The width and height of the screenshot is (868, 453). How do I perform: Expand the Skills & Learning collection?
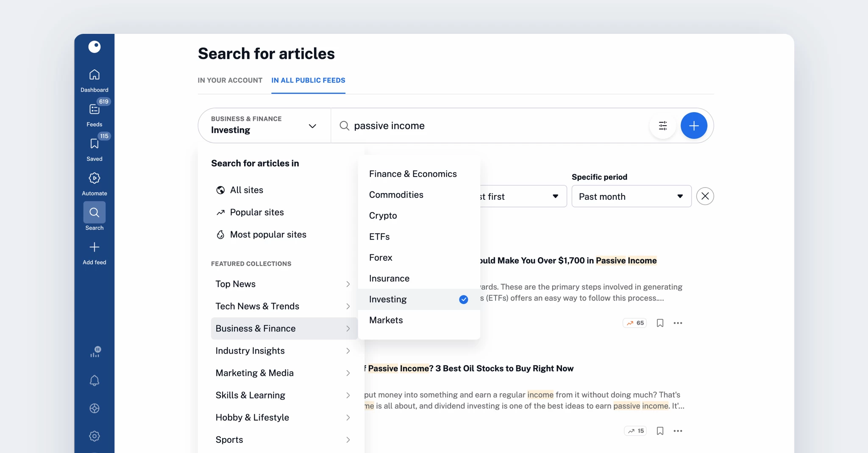tap(284, 395)
